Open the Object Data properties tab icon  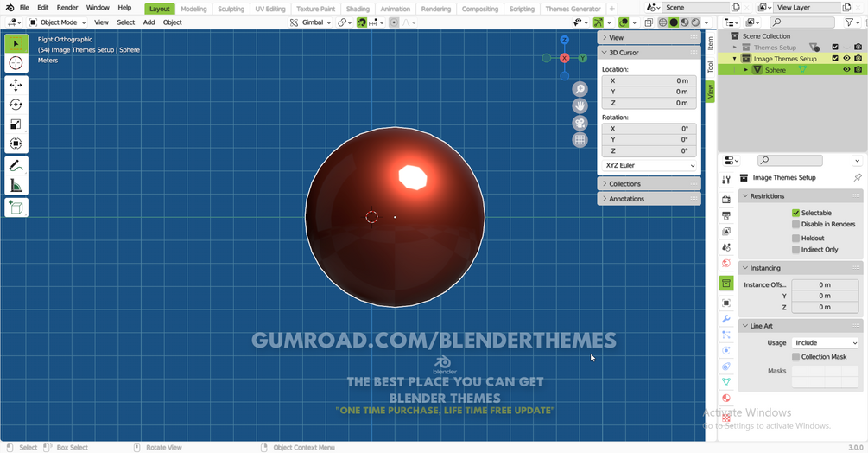click(x=726, y=382)
